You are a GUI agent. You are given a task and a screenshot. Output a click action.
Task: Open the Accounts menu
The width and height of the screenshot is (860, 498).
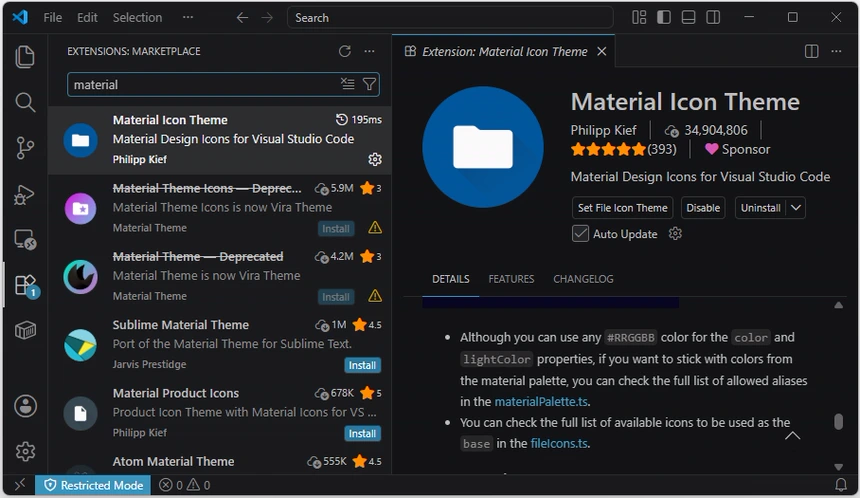[x=25, y=406]
